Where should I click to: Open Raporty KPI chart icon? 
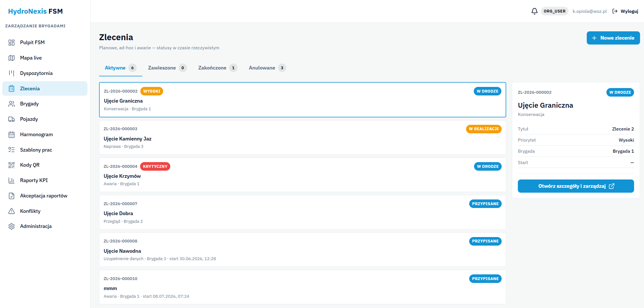[11, 180]
